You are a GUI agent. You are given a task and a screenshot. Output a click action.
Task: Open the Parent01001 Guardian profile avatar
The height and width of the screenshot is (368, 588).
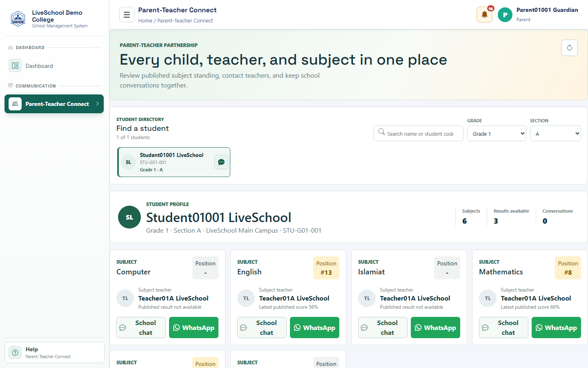(x=505, y=15)
